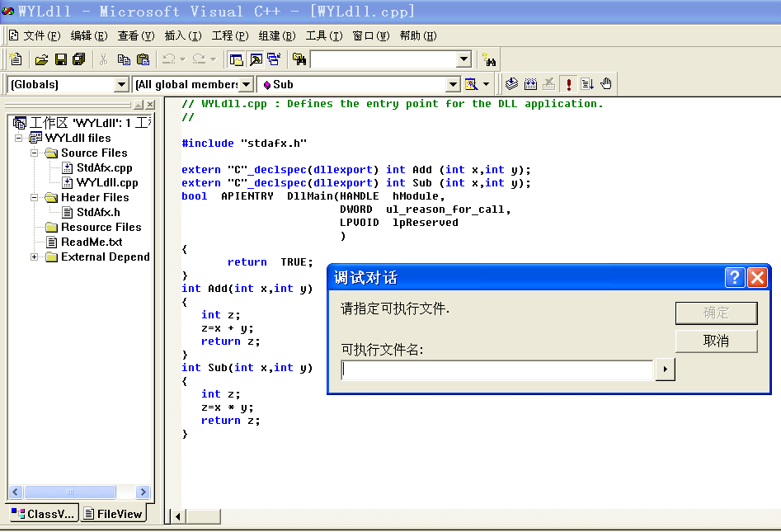Click the document icon left of 文件 menu
781x532 pixels.
tap(14, 35)
